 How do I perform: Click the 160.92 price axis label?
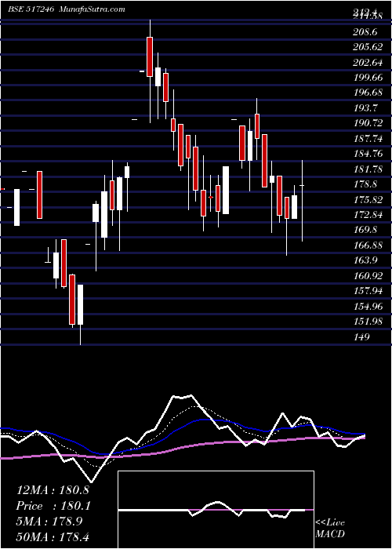pyautogui.click(x=368, y=276)
